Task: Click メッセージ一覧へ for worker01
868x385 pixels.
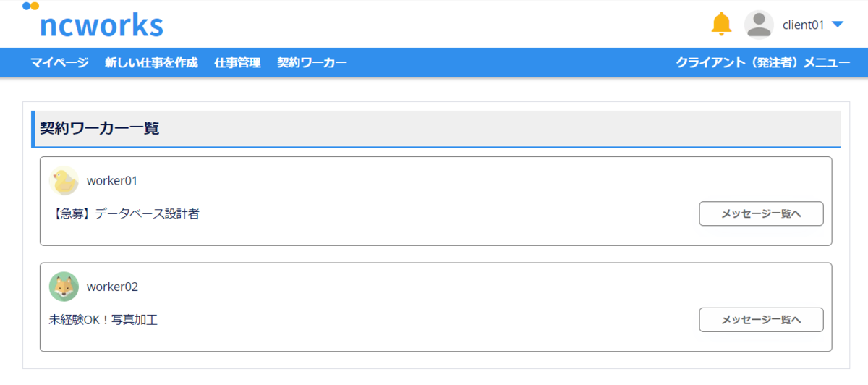Action: pyautogui.click(x=761, y=214)
